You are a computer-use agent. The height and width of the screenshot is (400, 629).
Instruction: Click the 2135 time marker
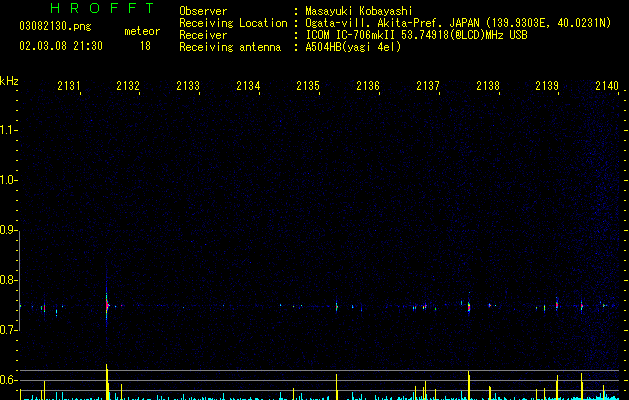click(308, 85)
